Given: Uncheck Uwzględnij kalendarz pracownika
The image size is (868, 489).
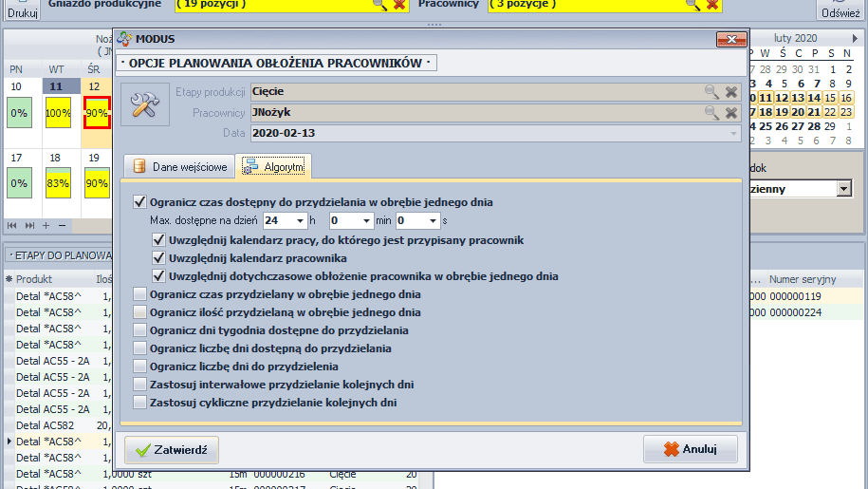Looking at the screenshot, I should tap(158, 258).
